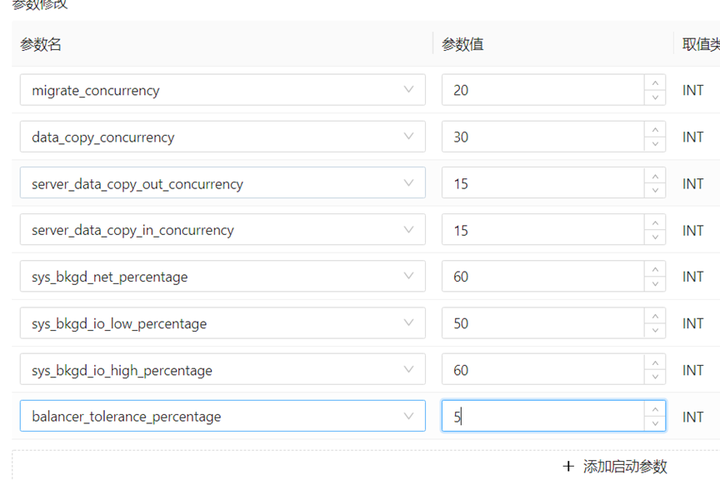This screenshot has width=720, height=480.
Task: Focus the migrate_concurrency value field showing 20
Action: 540,90
